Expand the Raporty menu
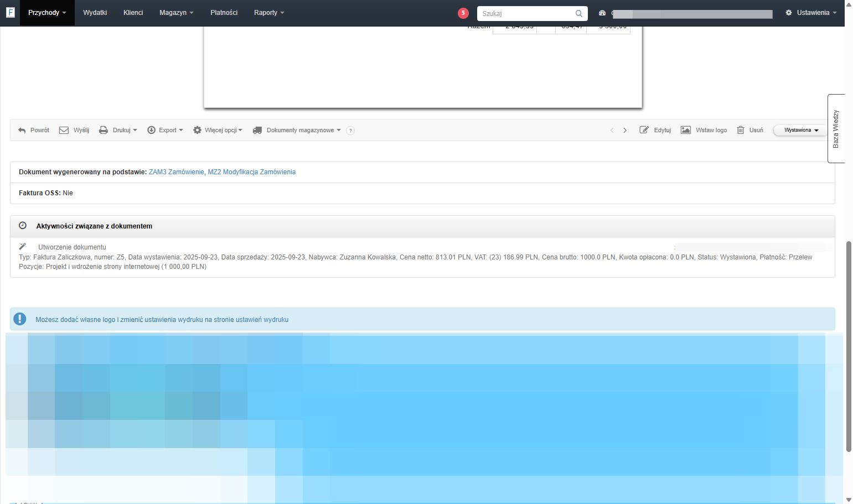 (269, 13)
